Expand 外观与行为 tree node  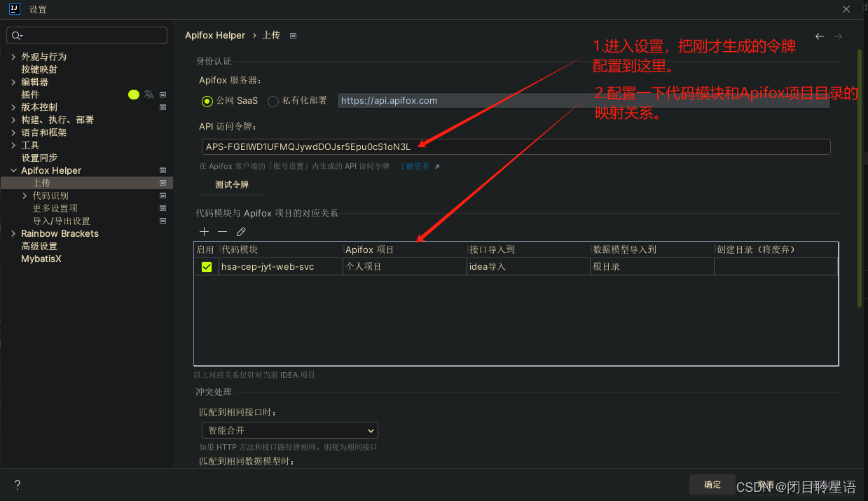13,57
